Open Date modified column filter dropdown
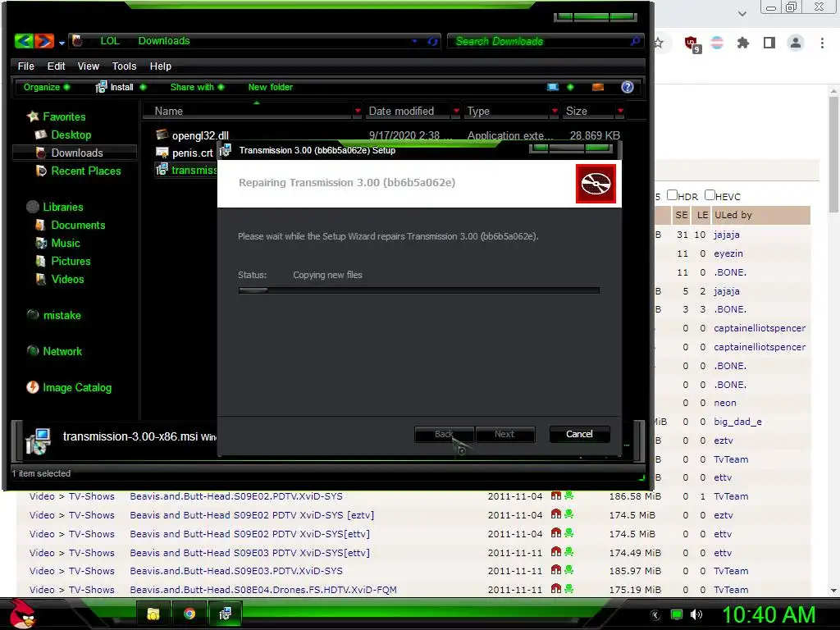The height and width of the screenshot is (630, 840). point(456,111)
